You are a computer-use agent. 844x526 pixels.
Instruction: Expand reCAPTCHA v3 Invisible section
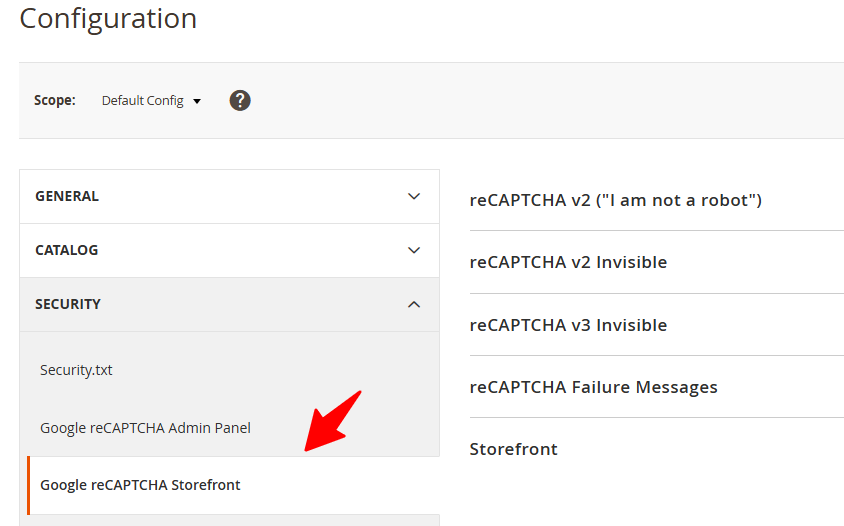coord(568,325)
